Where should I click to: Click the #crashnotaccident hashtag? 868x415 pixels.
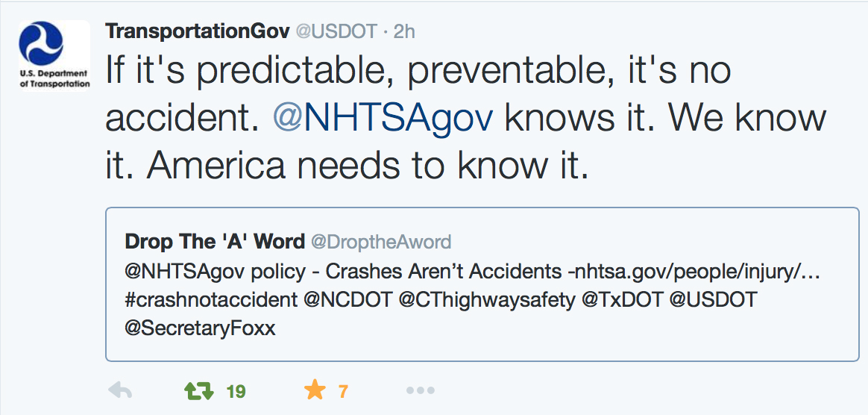pyautogui.click(x=212, y=300)
